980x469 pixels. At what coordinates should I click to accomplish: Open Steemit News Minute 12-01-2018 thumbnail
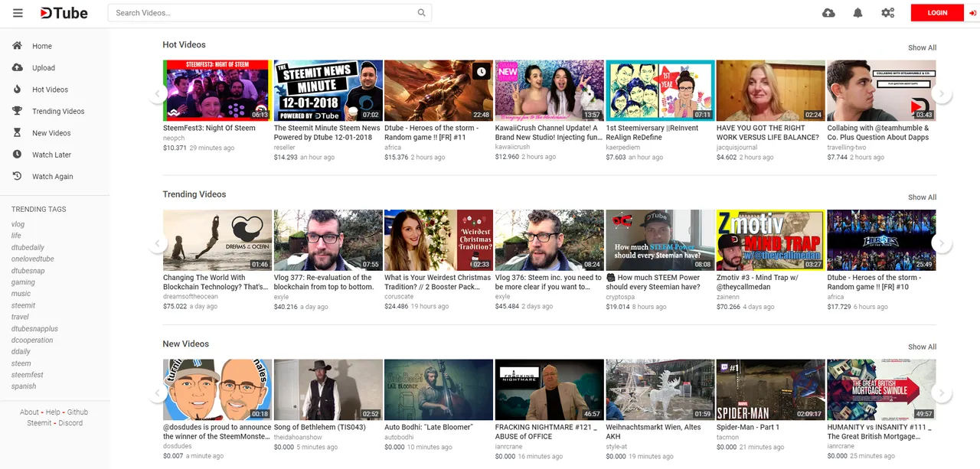point(328,90)
